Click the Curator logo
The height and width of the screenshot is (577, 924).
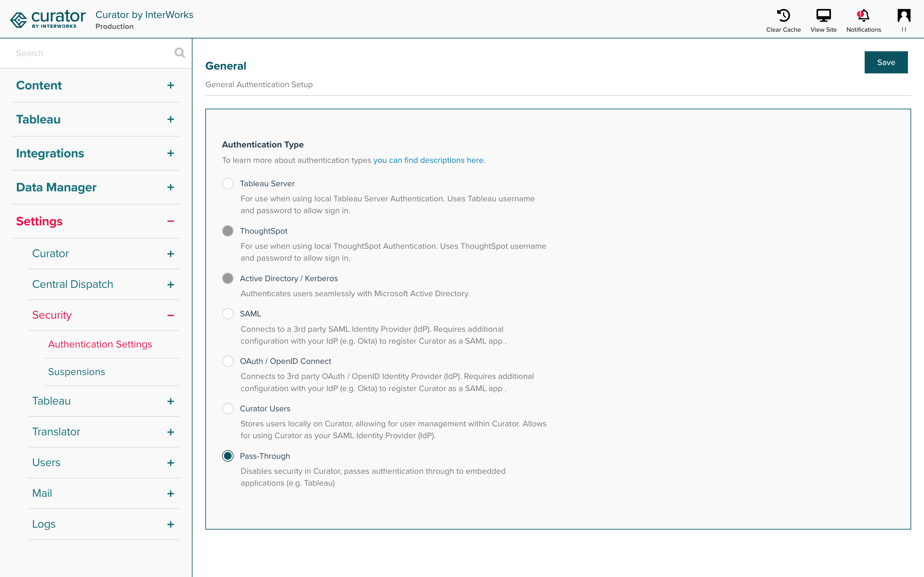[x=48, y=19]
